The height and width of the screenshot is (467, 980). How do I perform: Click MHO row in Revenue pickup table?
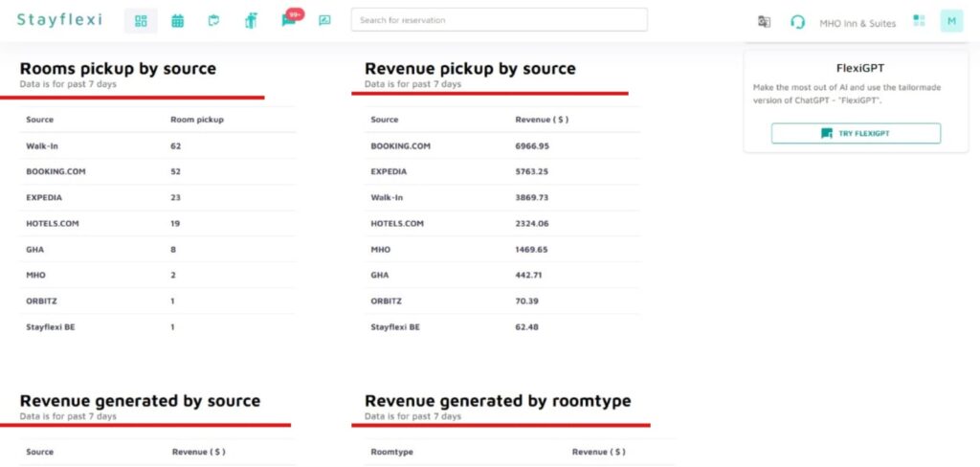tap(502, 250)
